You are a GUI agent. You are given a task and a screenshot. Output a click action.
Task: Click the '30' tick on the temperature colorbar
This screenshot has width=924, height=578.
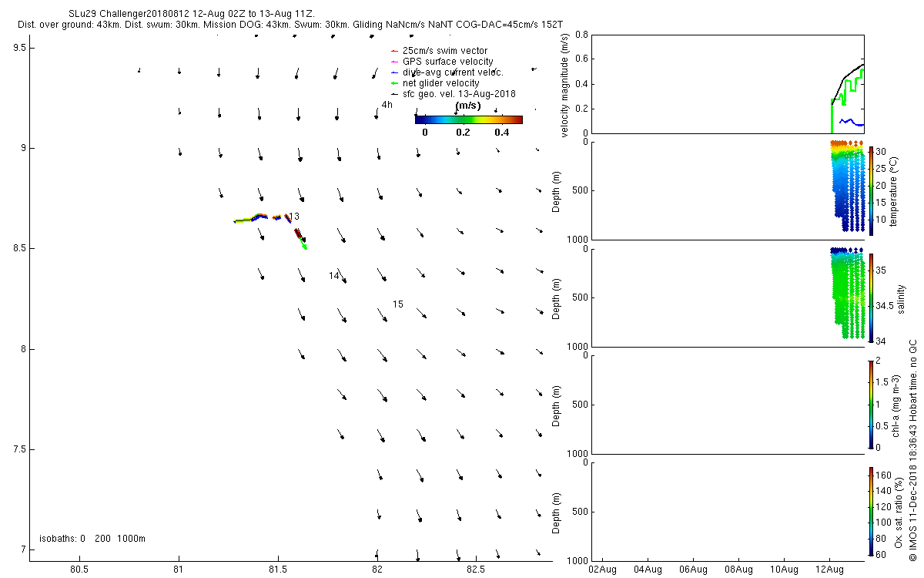pyautogui.click(x=881, y=152)
